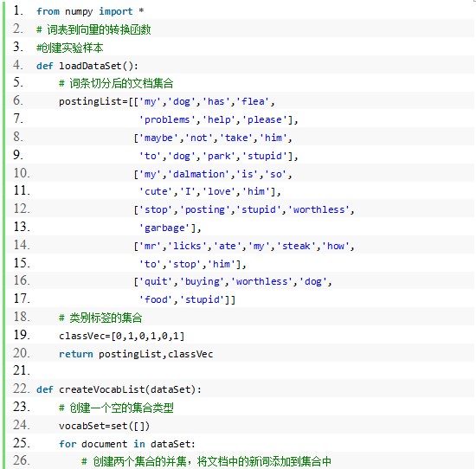Click 'for document in dataSet:' line

pyautogui.click(x=127, y=444)
